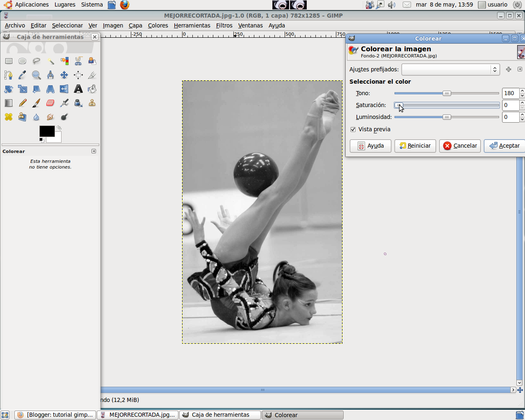Toggle the Vista previa checkbox
Image resolution: width=525 pixels, height=420 pixels.
pos(353,130)
